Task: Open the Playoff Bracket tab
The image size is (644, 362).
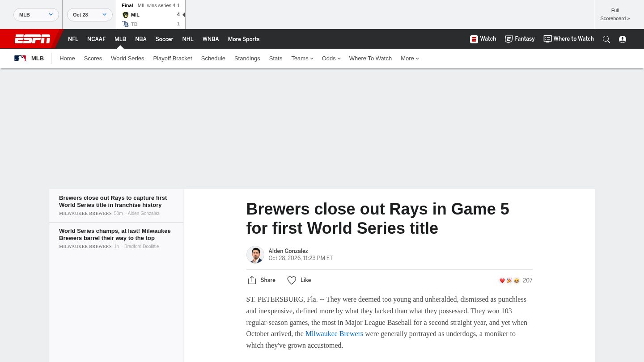Action: [173, 59]
